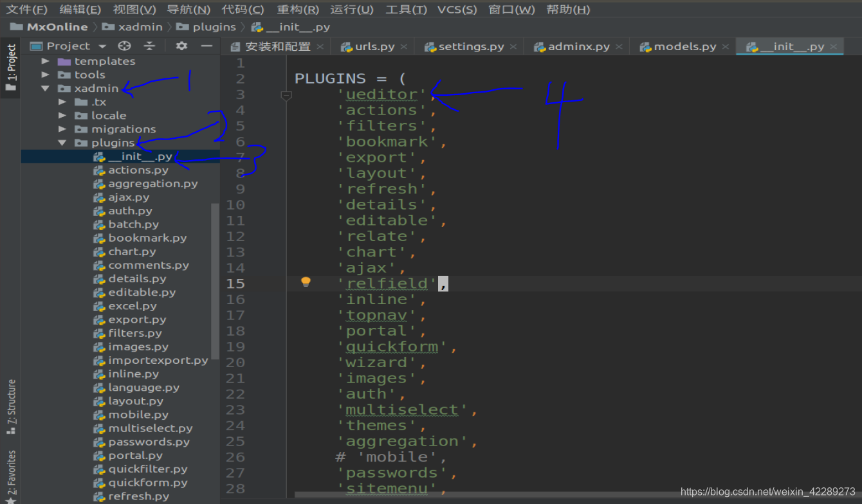The image size is (862, 504).
Task: Click the gutter marker beside line 3
Action: coord(286,96)
